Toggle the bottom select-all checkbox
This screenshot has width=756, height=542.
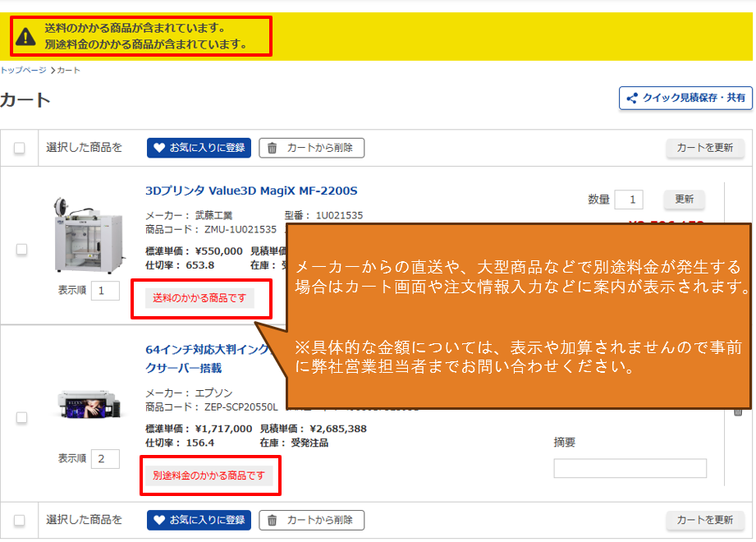[20, 521]
